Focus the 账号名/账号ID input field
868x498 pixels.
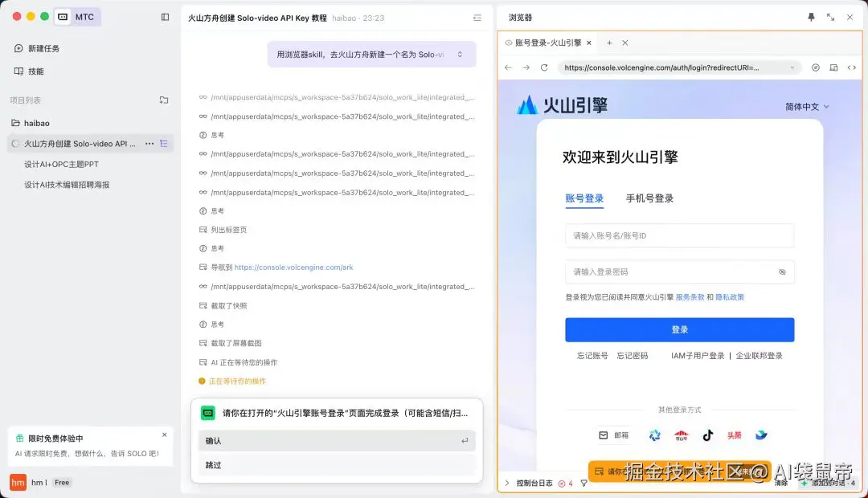pyautogui.click(x=680, y=235)
